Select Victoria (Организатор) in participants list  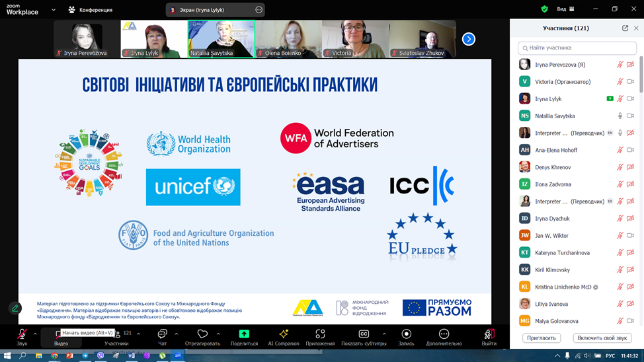pos(577,82)
